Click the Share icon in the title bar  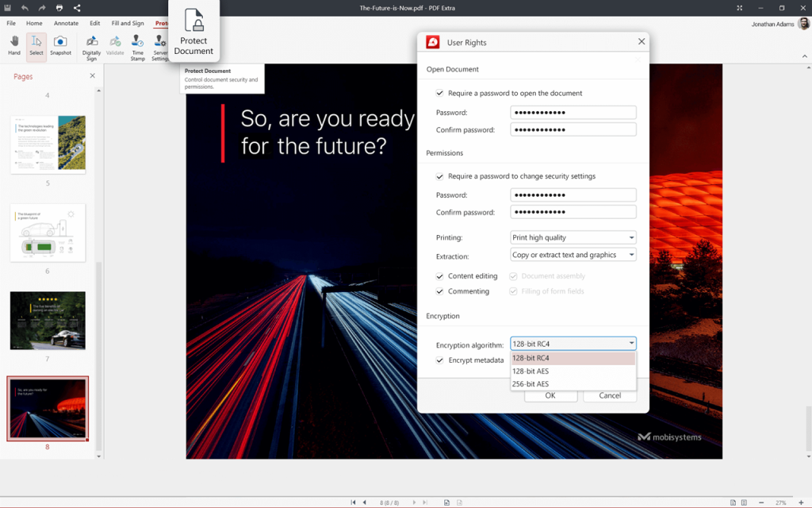click(x=76, y=7)
